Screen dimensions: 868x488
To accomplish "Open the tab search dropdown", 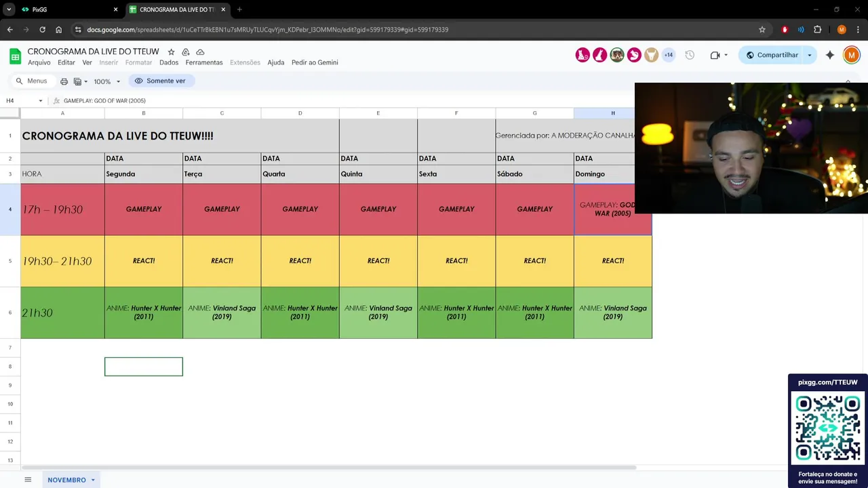I will coord(9,9).
